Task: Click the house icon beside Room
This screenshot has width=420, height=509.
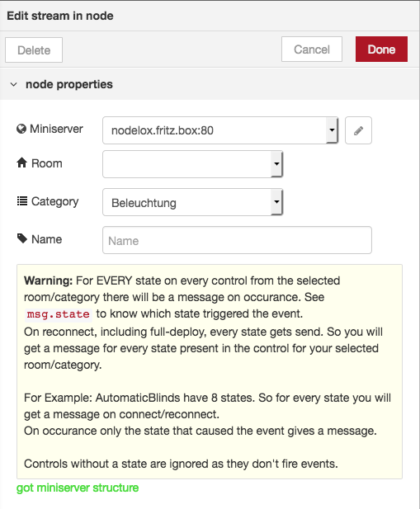Action: tap(21, 163)
